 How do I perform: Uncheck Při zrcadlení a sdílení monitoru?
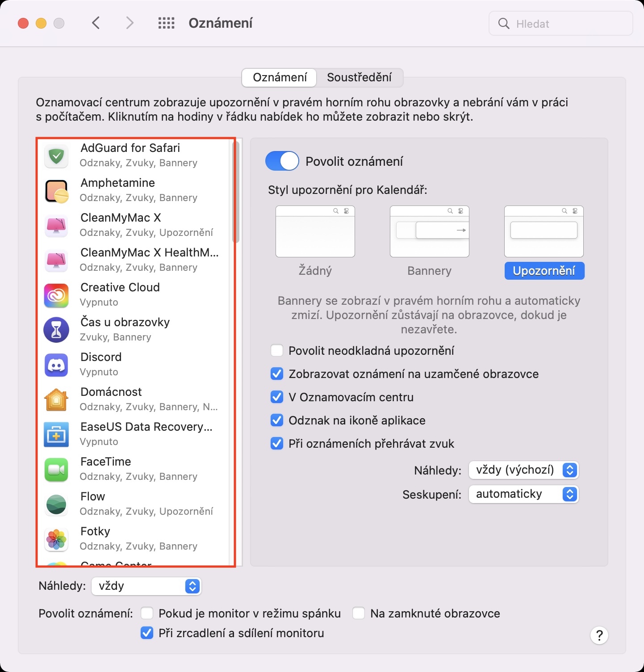point(147,633)
